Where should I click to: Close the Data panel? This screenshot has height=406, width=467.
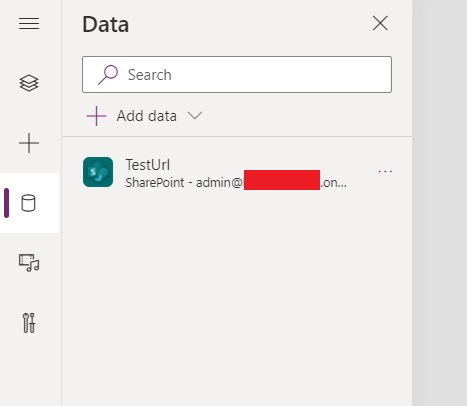point(380,23)
